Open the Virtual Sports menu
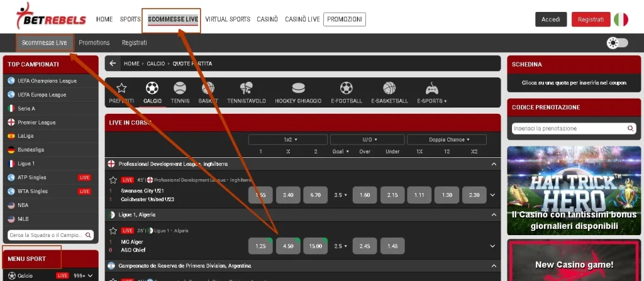The image size is (644, 281). tap(228, 19)
